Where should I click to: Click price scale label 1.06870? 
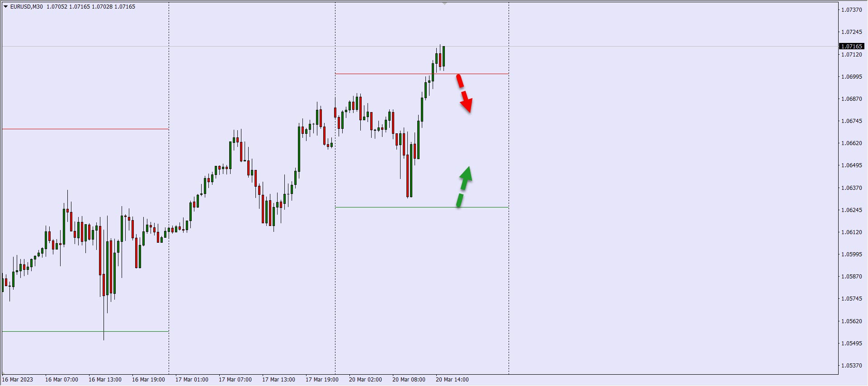tap(851, 99)
